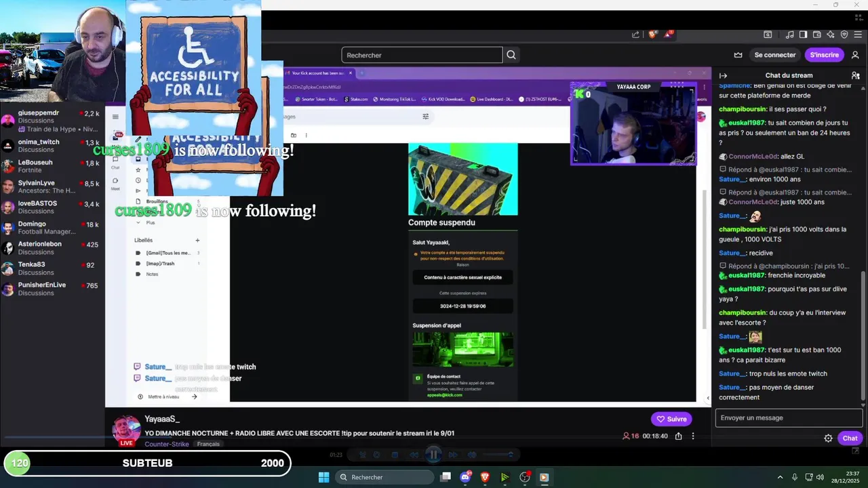
Task: Open the Leo AI sparkle icon
Action: (x=831, y=35)
